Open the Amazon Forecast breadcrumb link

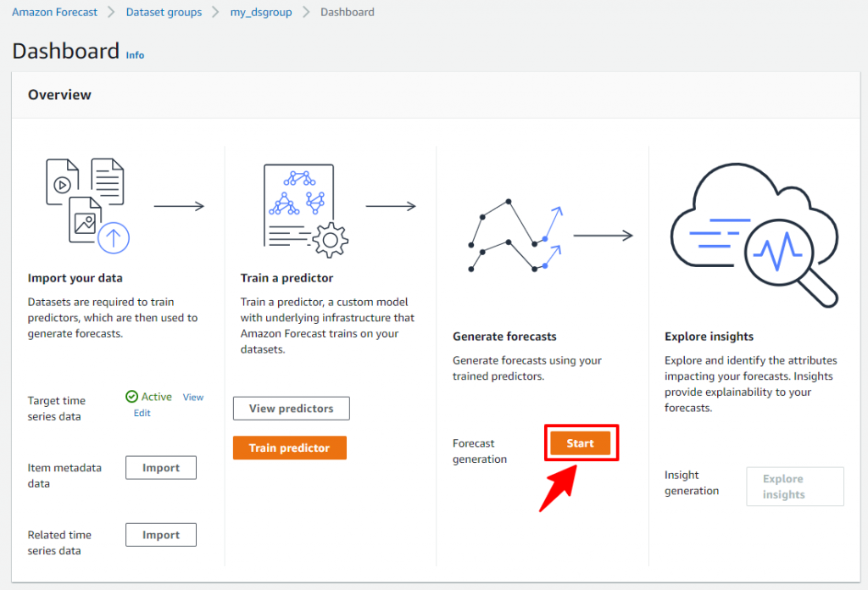coord(54,12)
